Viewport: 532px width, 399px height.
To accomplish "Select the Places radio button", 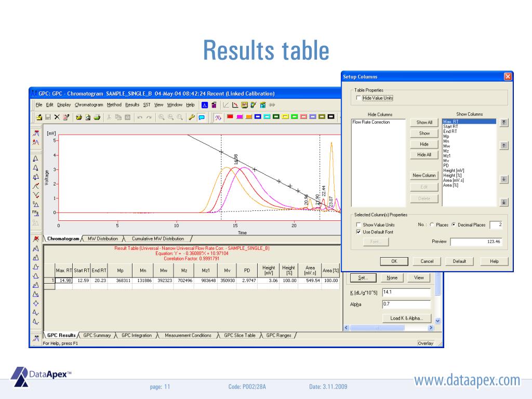I will click(432, 224).
